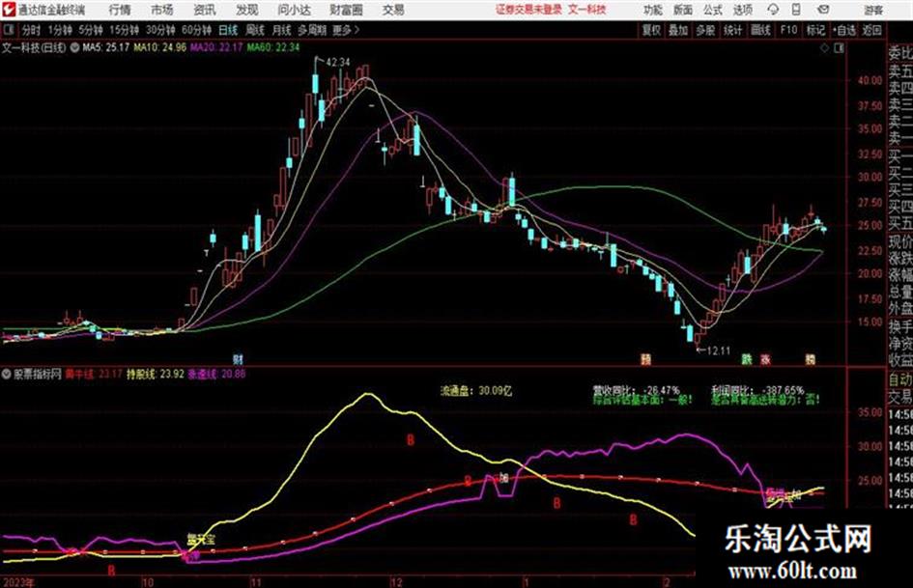Open the 问小达 menu

pyautogui.click(x=294, y=10)
